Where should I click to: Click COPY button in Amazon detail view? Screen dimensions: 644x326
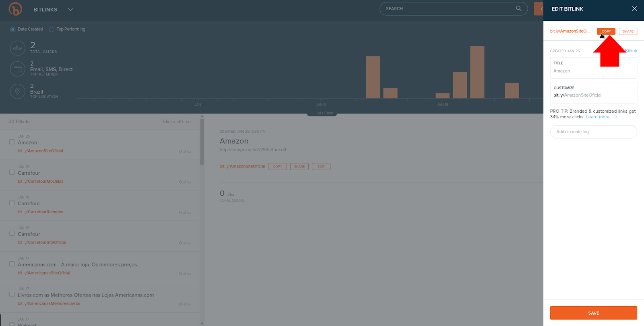click(277, 167)
